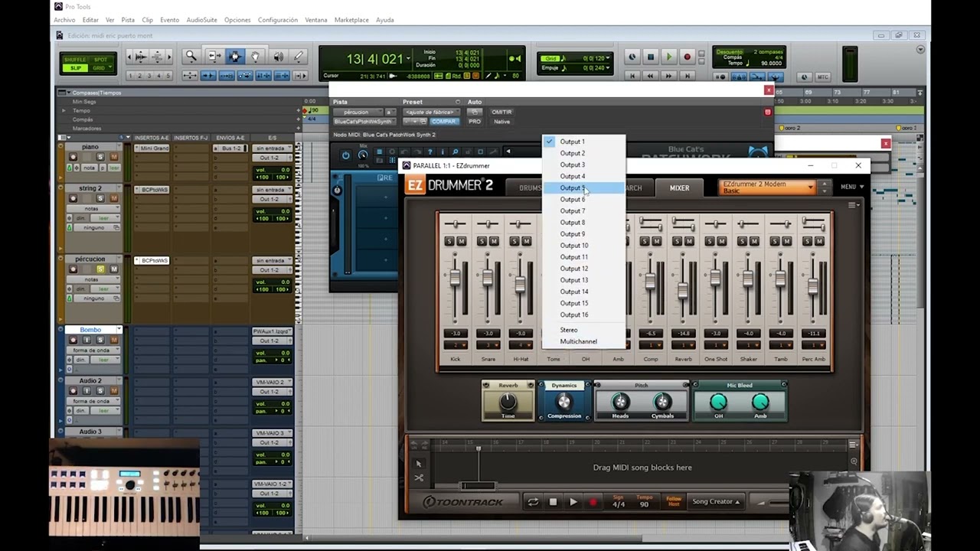Switch to the MIXER tab in EZdrummer
Image resolution: width=980 pixels, height=551 pixels.
pyautogui.click(x=679, y=187)
